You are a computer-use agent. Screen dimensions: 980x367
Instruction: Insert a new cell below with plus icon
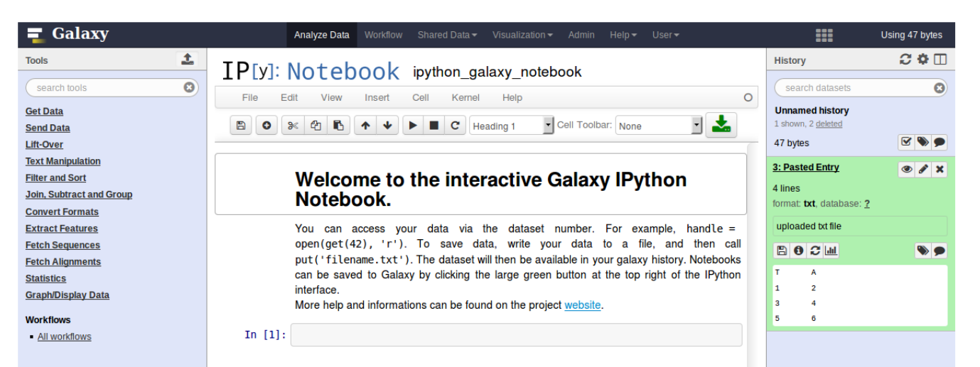pyautogui.click(x=266, y=126)
